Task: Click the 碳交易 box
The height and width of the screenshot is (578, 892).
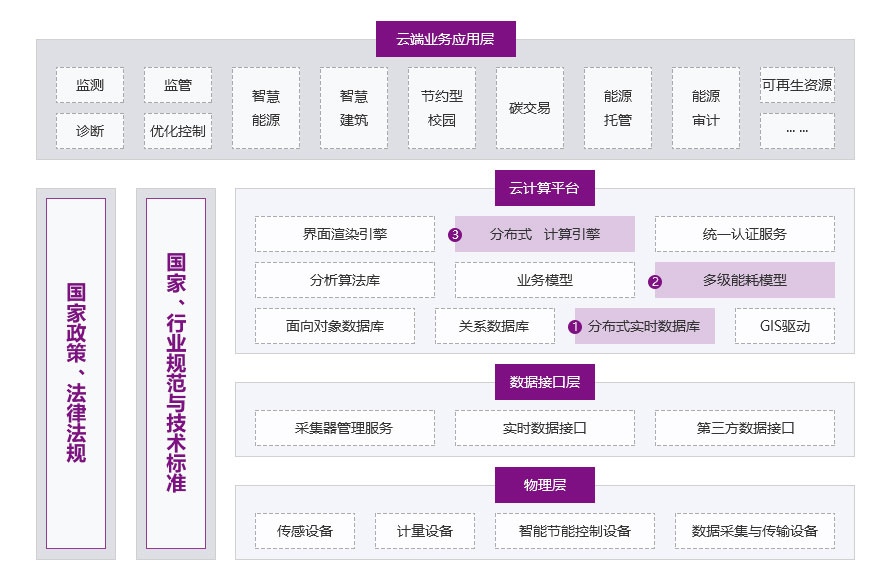Action: click(x=529, y=108)
